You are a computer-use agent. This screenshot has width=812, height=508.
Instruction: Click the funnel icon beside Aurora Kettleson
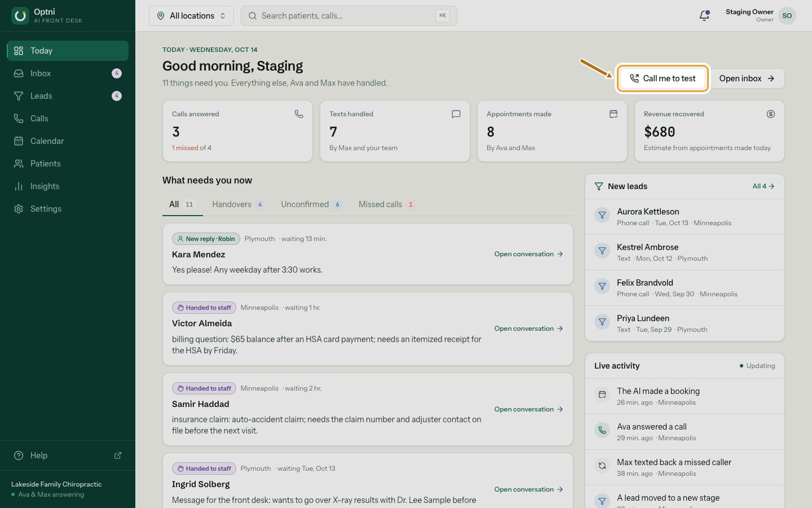click(x=602, y=215)
